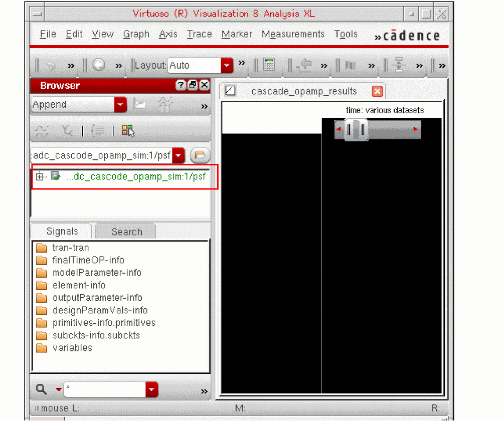Screen dimensions: 504x421
Task: Close the cascade_opamp_results tab
Action: tap(377, 91)
